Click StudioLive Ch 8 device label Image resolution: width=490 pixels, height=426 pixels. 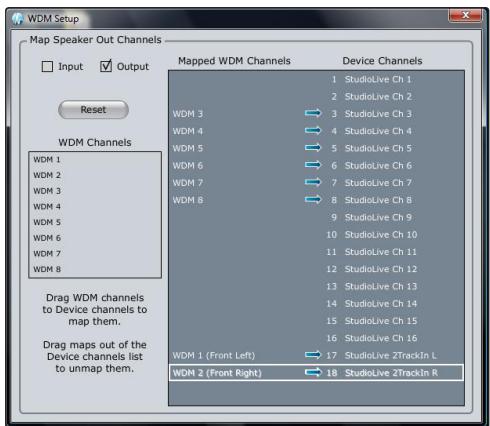click(x=378, y=200)
